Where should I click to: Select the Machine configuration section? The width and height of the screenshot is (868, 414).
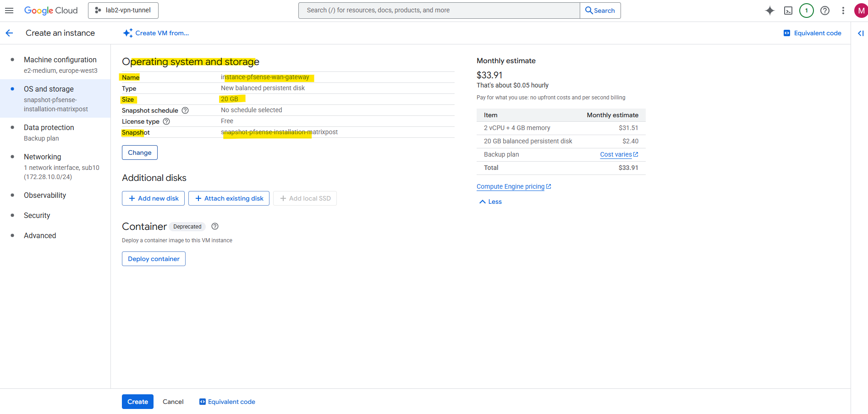click(x=60, y=60)
